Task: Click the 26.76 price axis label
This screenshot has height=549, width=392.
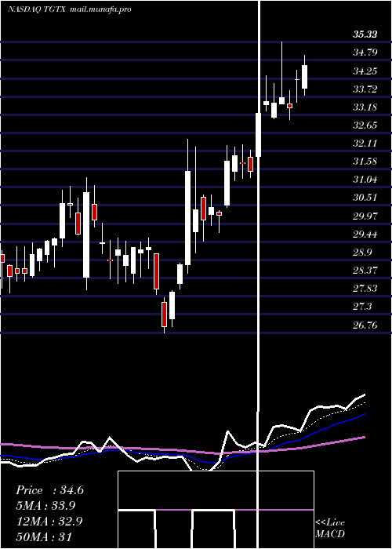Action: [x=365, y=325]
